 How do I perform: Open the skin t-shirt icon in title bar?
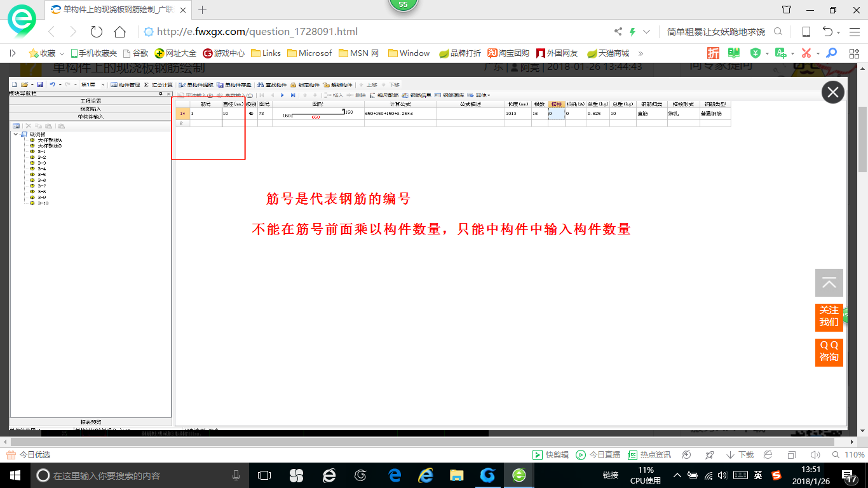[787, 10]
